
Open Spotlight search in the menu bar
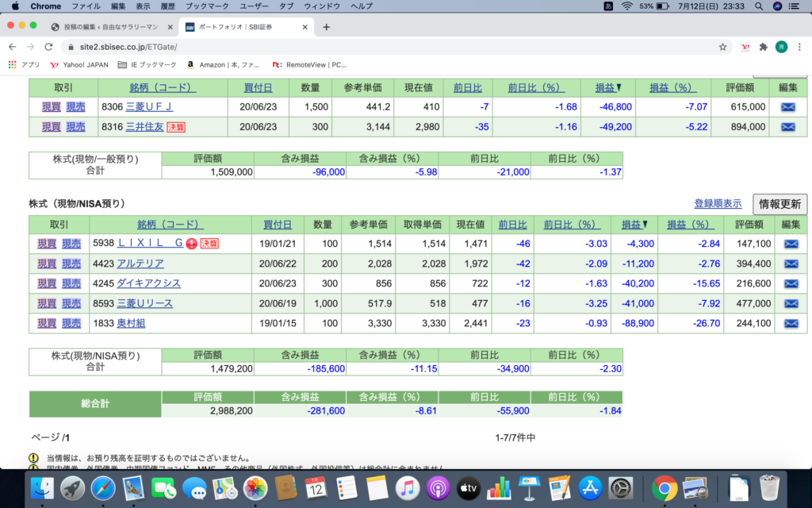pyautogui.click(x=759, y=6)
